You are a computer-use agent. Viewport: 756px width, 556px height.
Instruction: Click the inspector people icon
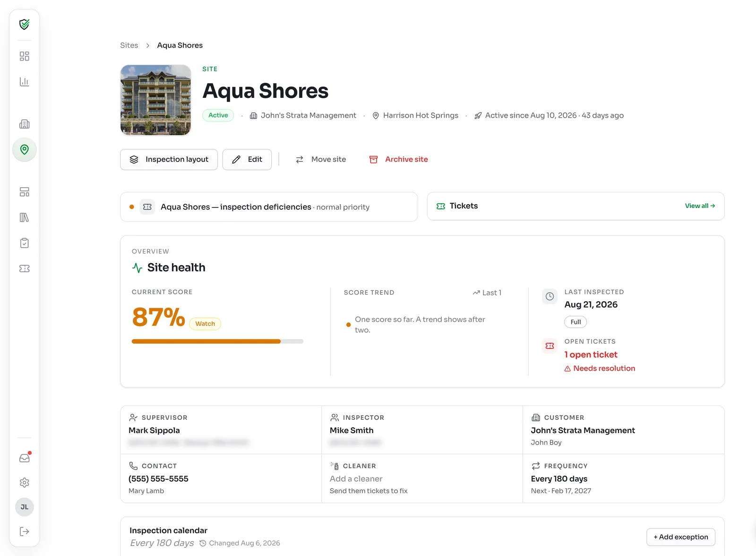(335, 417)
